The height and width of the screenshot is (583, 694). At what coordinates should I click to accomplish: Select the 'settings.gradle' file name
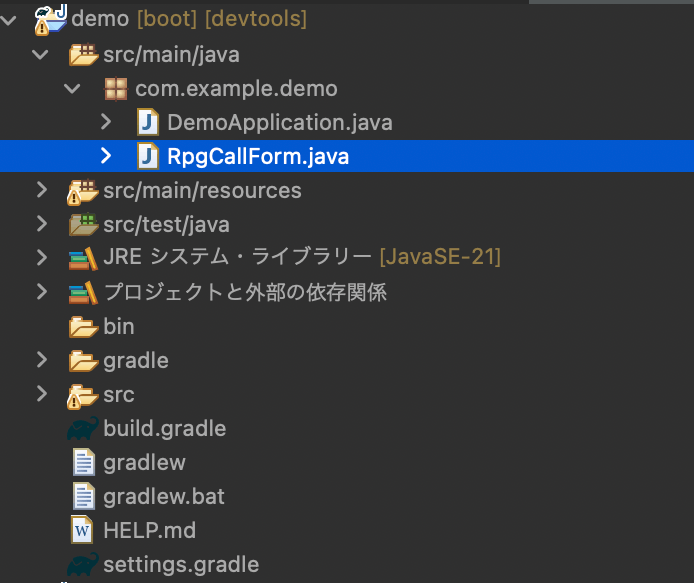coord(181,565)
